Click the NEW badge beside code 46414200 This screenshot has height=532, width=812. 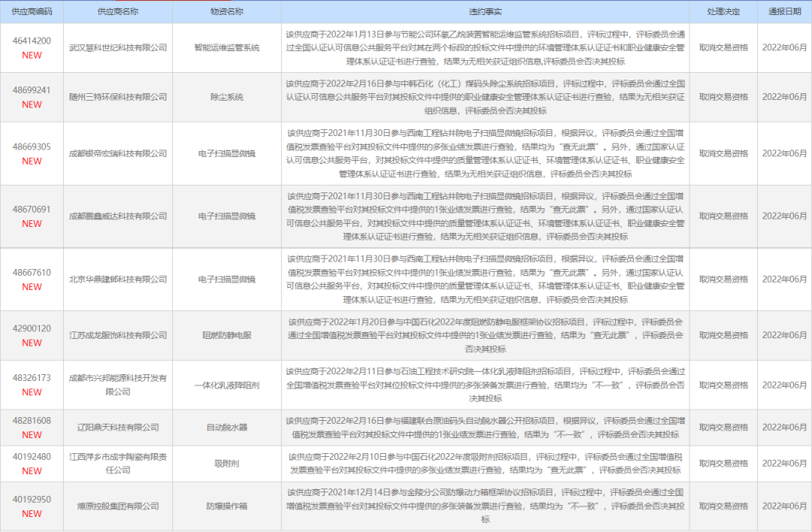pos(34,54)
